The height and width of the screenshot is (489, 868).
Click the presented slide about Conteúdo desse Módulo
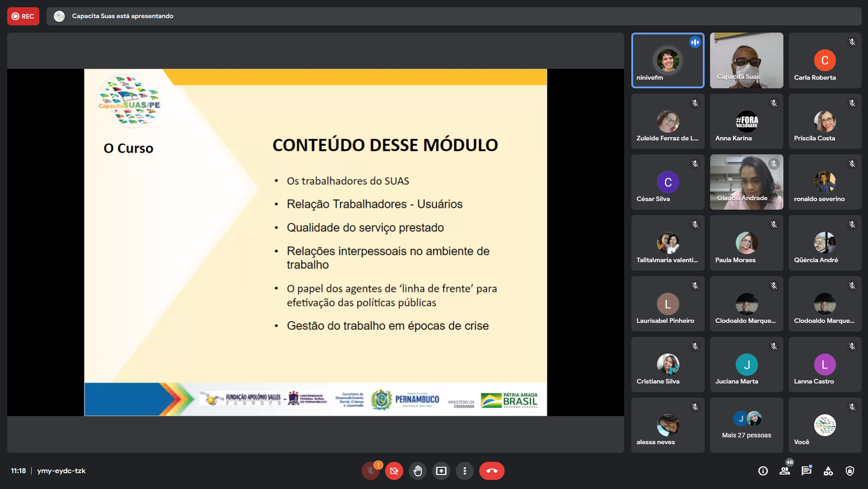315,242
